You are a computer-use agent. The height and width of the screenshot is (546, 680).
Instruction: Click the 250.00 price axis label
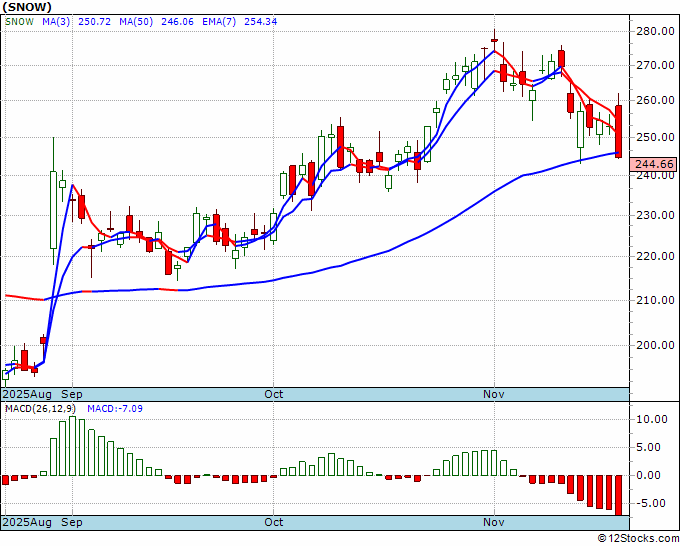[655, 137]
